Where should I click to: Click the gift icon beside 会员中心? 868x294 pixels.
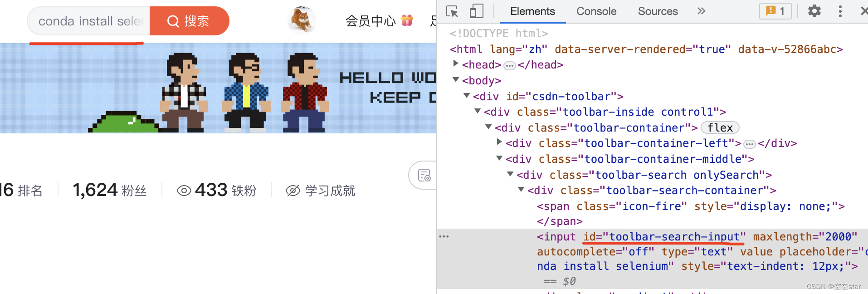tap(407, 20)
